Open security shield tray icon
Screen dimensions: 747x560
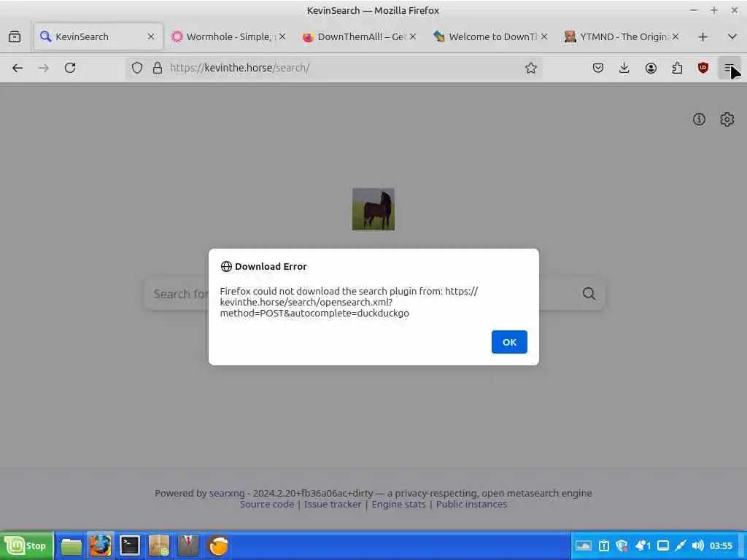click(x=622, y=545)
